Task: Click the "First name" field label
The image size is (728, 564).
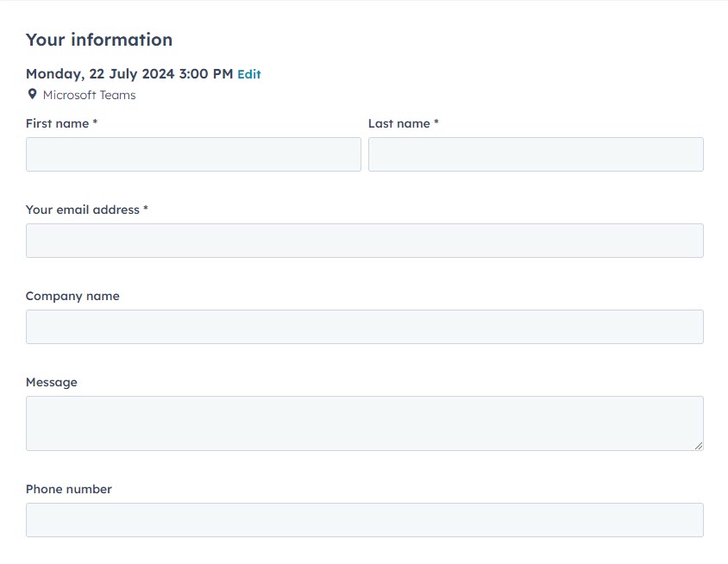Action: point(57,123)
